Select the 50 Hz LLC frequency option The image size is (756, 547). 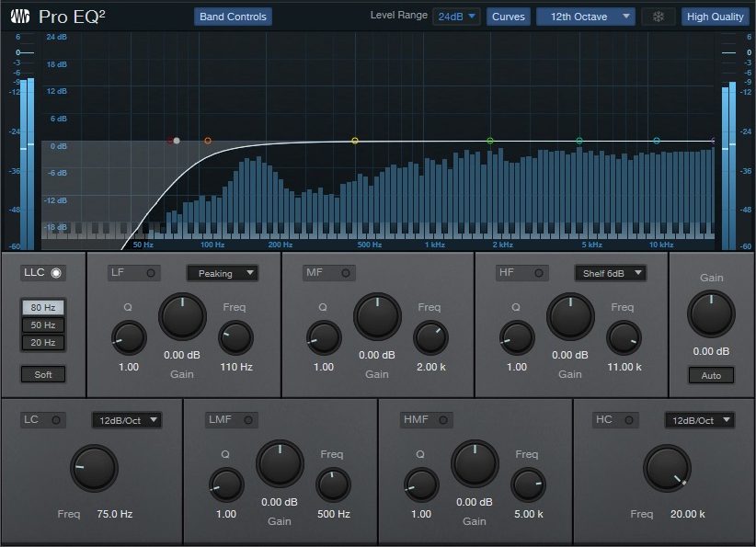click(x=43, y=325)
